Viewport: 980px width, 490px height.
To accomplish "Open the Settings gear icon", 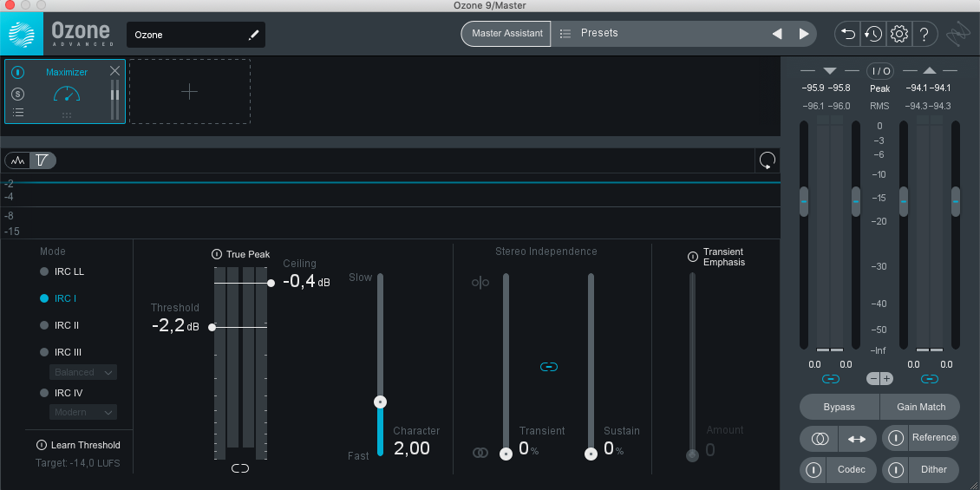I will [898, 34].
